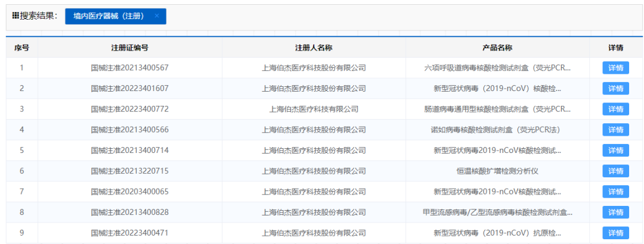
Task: Select product name 恒温核酸扩增检测分析仪
Action: click(x=497, y=171)
